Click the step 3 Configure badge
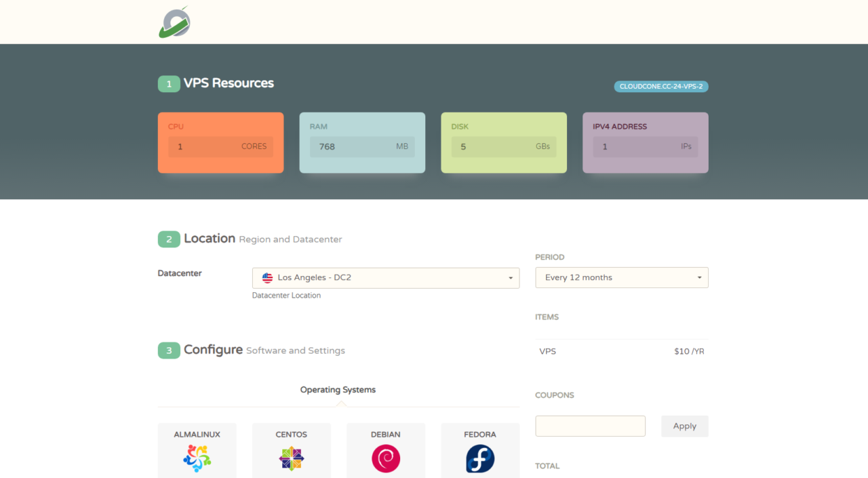 (x=169, y=351)
